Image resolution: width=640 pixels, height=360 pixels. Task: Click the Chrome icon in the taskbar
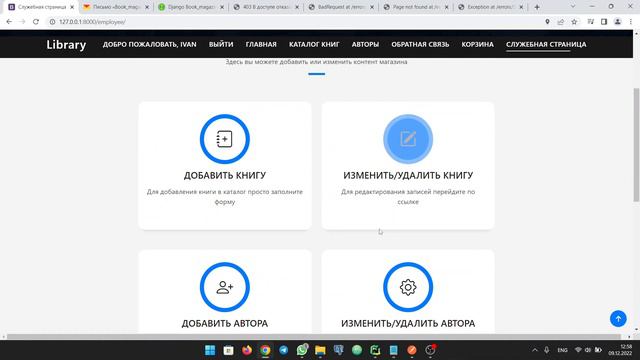(x=265, y=350)
